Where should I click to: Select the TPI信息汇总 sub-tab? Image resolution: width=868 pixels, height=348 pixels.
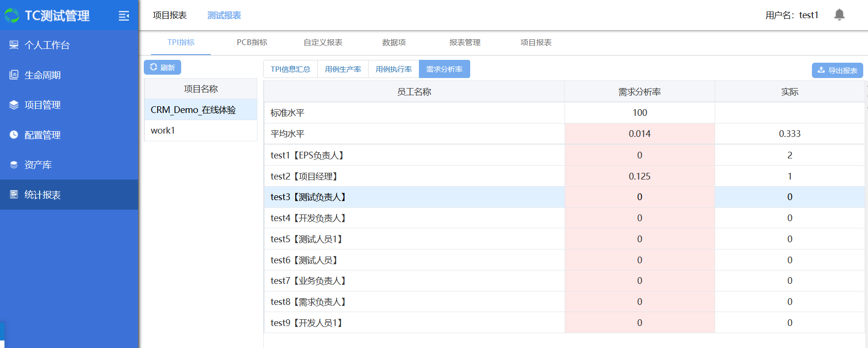pos(290,69)
